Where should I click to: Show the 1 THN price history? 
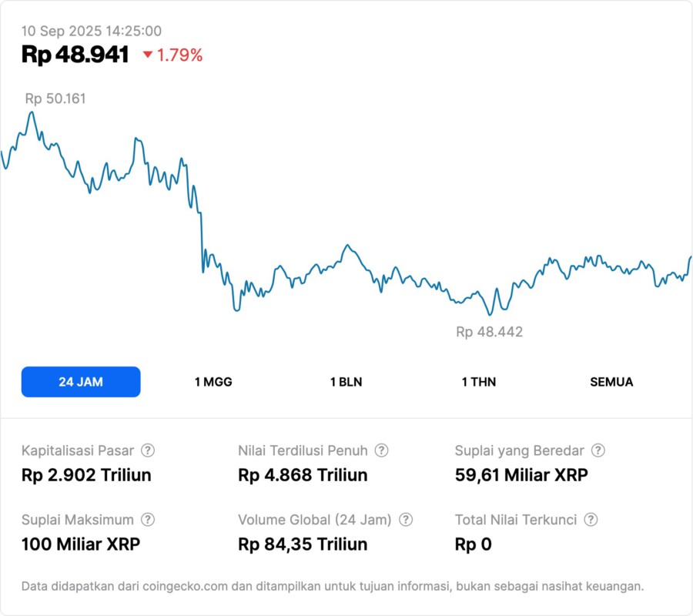pos(479,382)
